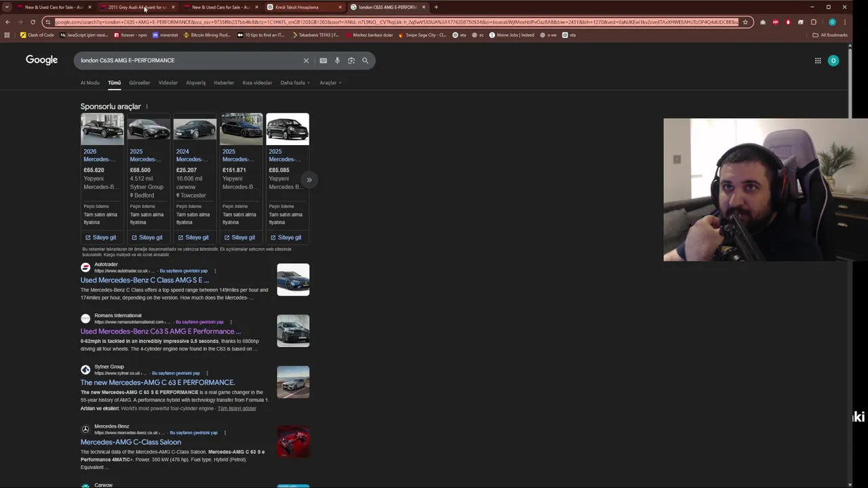Open the Google account avatar
The image size is (868, 488).
[833, 60]
